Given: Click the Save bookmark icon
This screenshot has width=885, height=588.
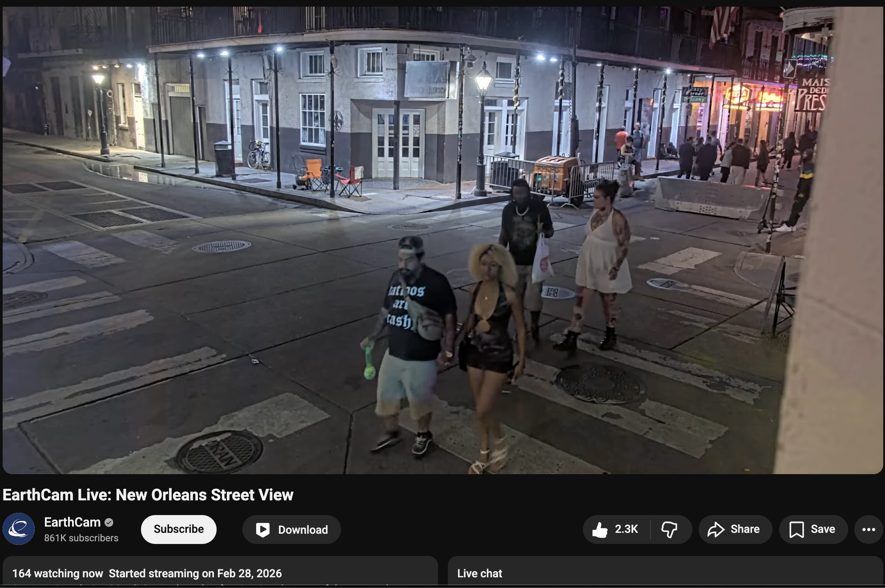Looking at the screenshot, I should (796, 530).
